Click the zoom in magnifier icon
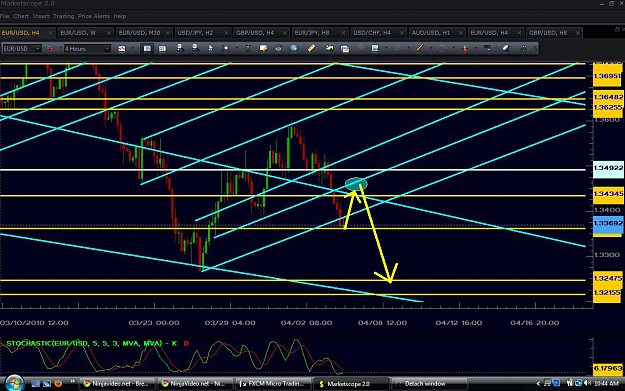This screenshot has height=391, width=625. tap(180, 48)
